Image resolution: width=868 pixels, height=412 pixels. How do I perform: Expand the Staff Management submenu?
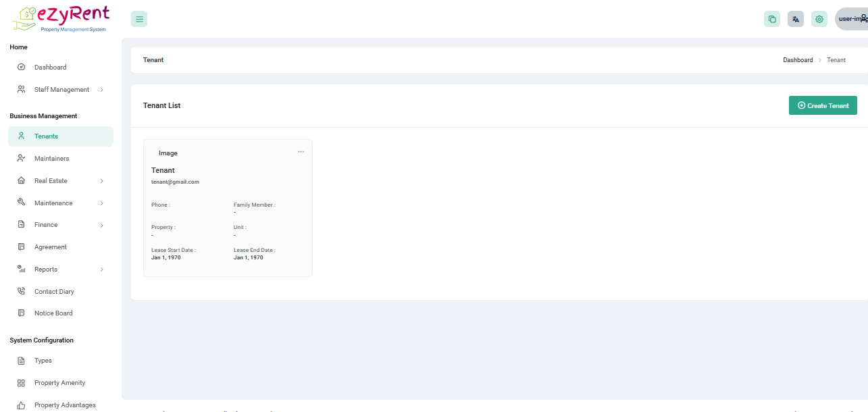coord(101,90)
